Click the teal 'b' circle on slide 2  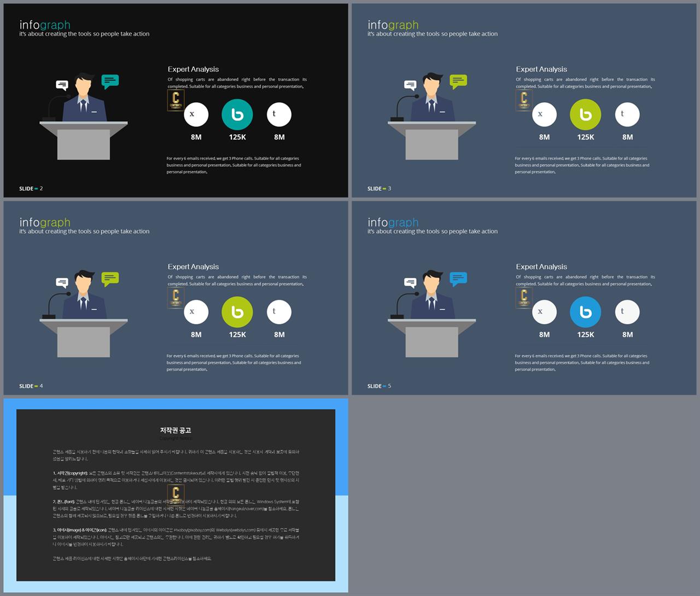(237, 114)
